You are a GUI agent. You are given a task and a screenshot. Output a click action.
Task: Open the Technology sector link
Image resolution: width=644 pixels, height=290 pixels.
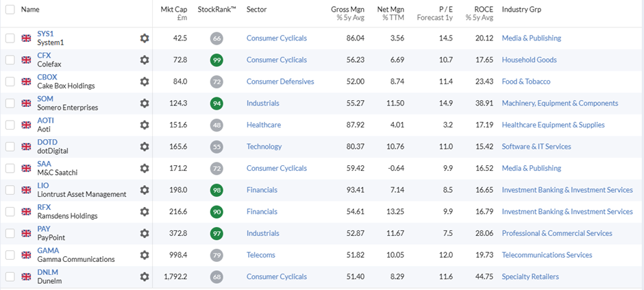[x=264, y=147]
